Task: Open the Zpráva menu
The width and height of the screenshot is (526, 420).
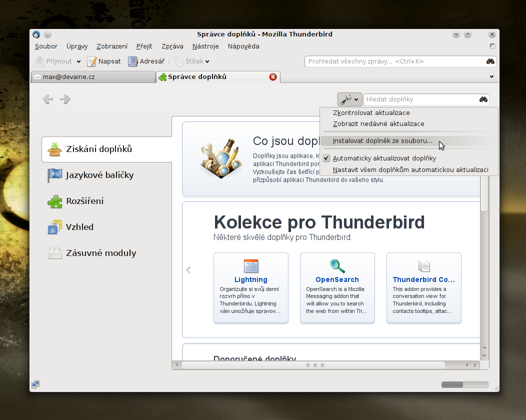Action: tap(172, 46)
